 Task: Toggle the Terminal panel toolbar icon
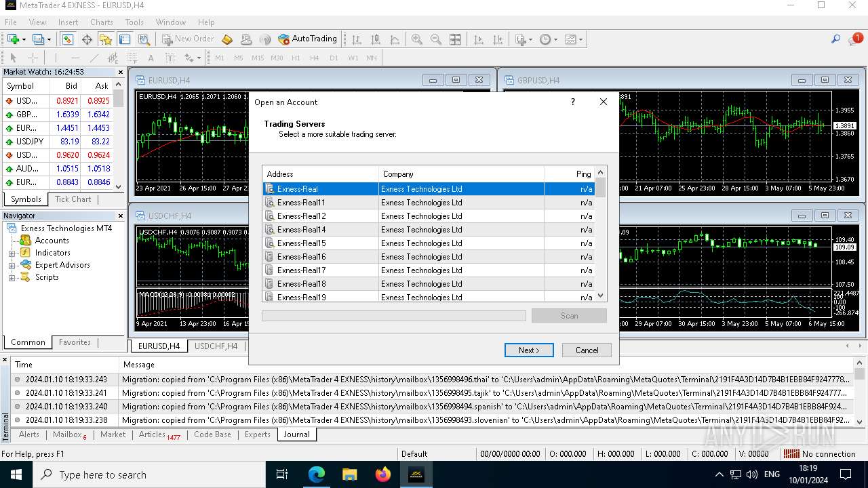[x=125, y=39]
